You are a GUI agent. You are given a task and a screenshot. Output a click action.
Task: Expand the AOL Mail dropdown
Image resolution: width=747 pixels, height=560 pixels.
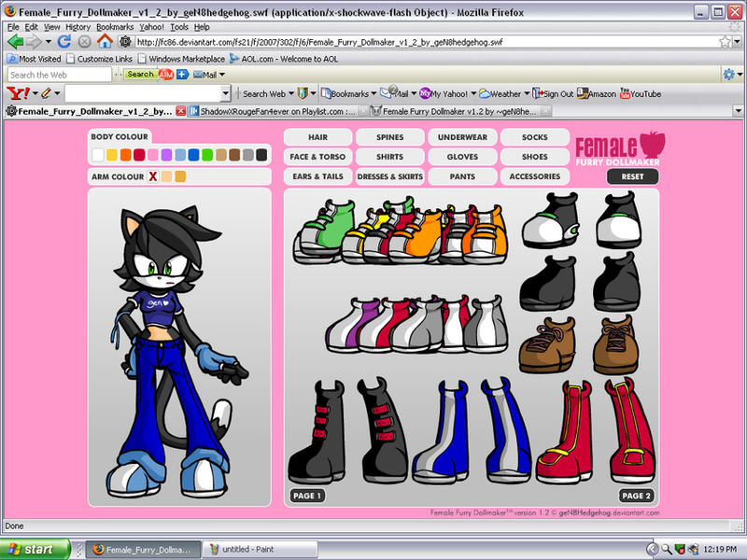[x=222, y=75]
